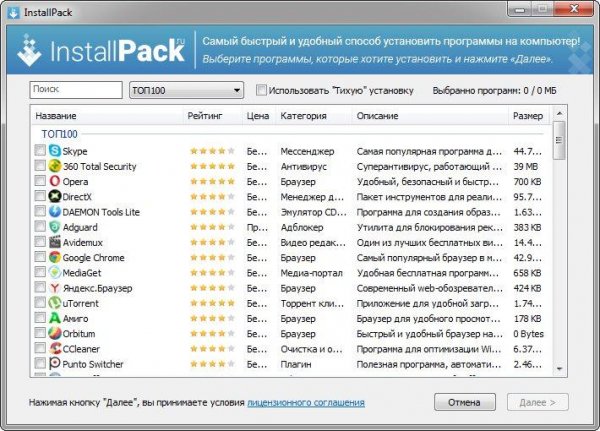Click the DAEMON Tools Lite icon

(55, 212)
